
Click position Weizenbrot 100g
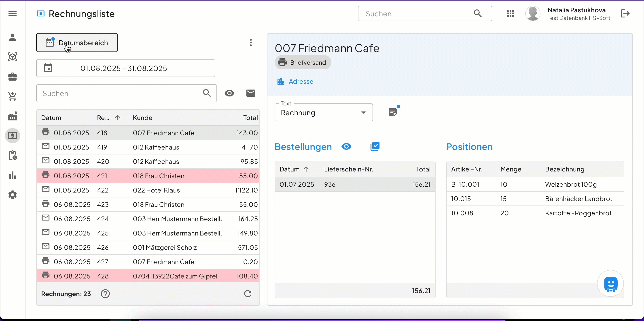535,184
